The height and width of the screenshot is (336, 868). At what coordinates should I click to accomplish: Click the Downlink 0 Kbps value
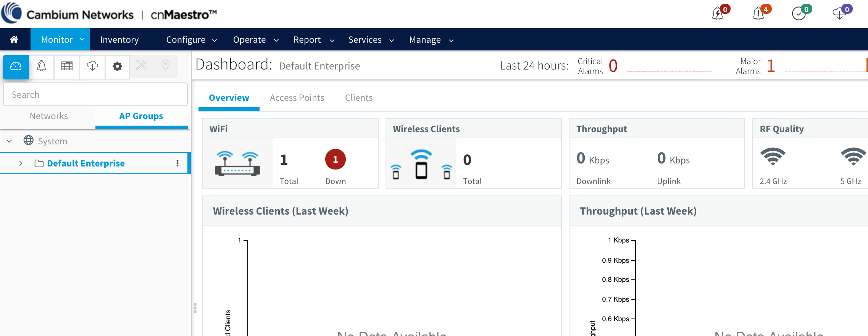tap(593, 158)
